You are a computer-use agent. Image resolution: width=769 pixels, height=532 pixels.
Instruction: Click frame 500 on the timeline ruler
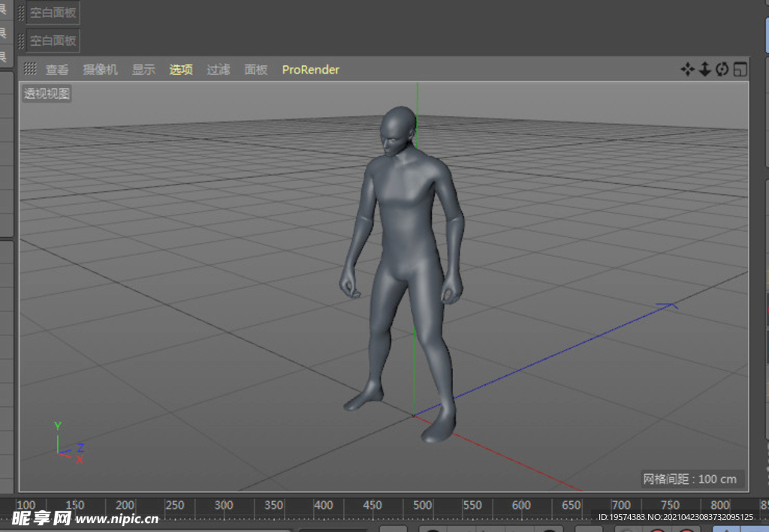tap(422, 505)
